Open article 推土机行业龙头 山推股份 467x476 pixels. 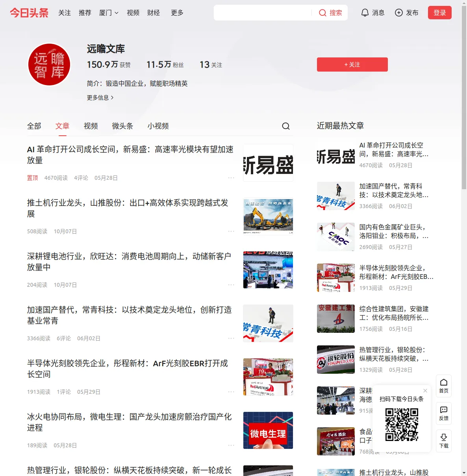(x=128, y=208)
